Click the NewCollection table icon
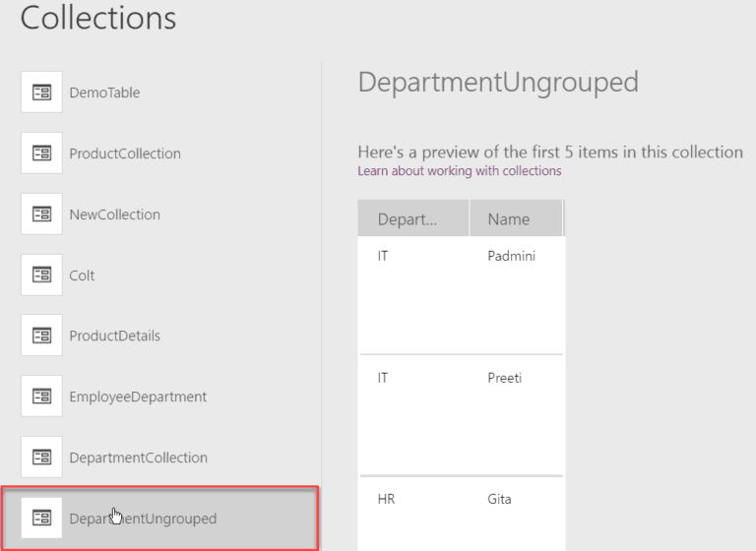This screenshot has height=551, width=756. [x=41, y=214]
